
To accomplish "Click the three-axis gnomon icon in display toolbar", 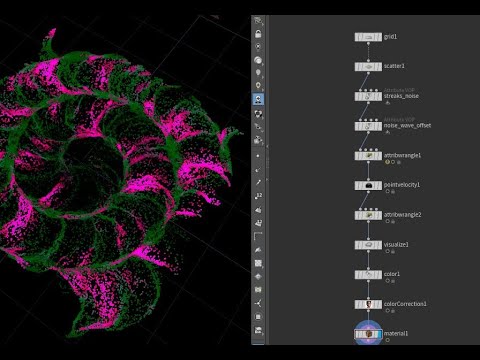I will point(258,303).
